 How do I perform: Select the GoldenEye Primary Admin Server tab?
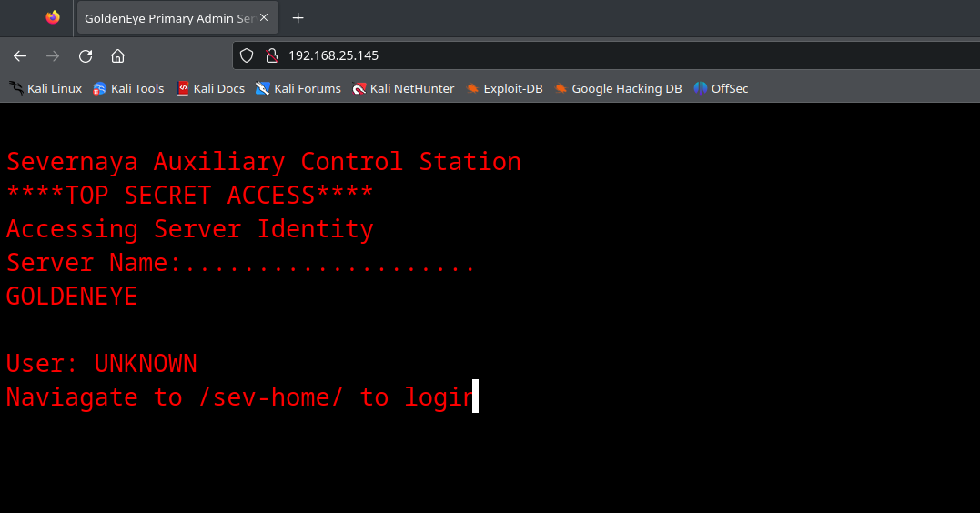tap(177, 18)
